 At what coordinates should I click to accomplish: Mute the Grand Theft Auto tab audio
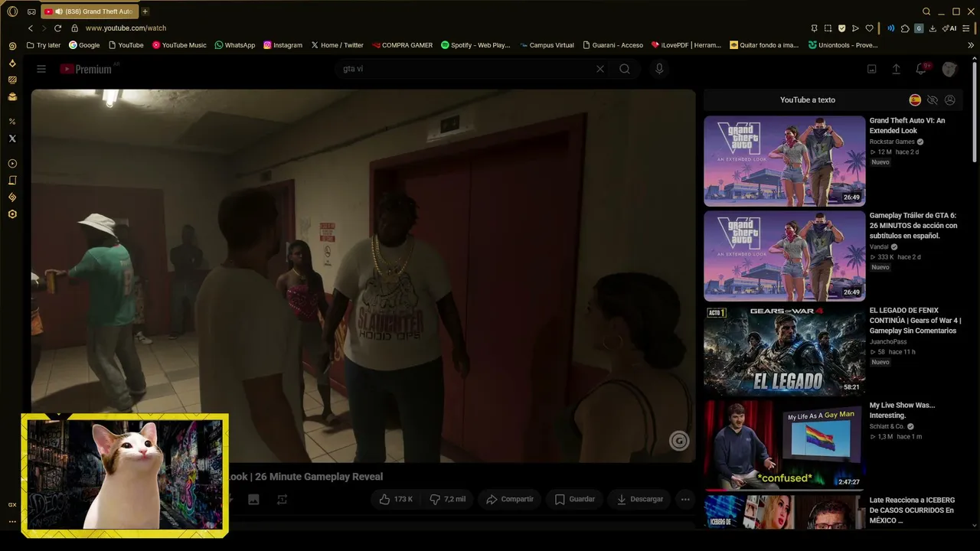(x=59, y=11)
